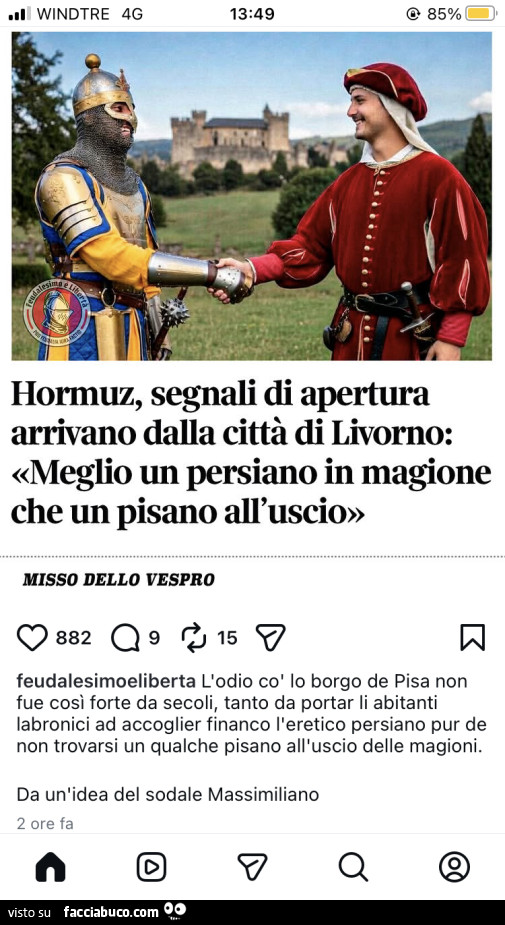Viewport: 505px width, 925px height.
Task: Open Reels tab in bottom navigation
Action: pyautogui.click(x=152, y=867)
